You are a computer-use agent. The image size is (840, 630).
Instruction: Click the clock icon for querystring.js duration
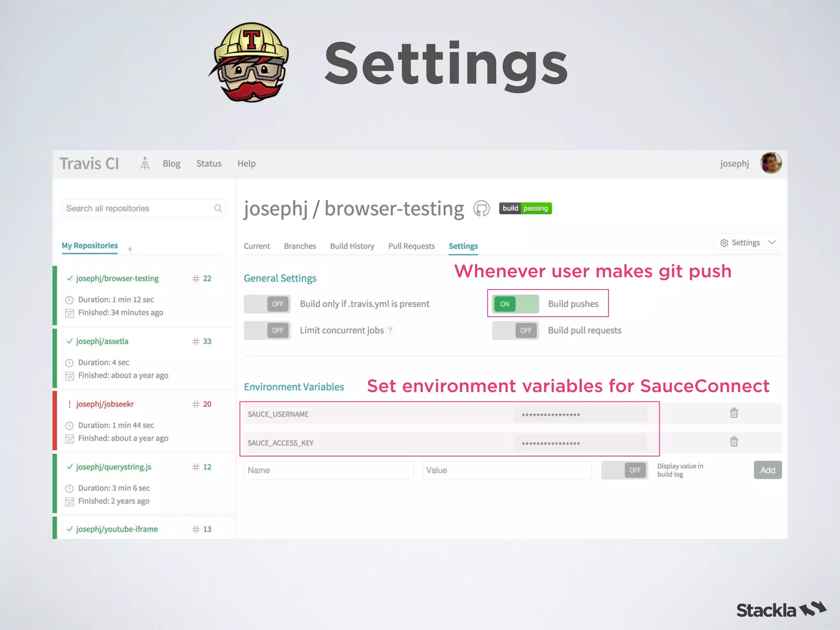click(69, 488)
